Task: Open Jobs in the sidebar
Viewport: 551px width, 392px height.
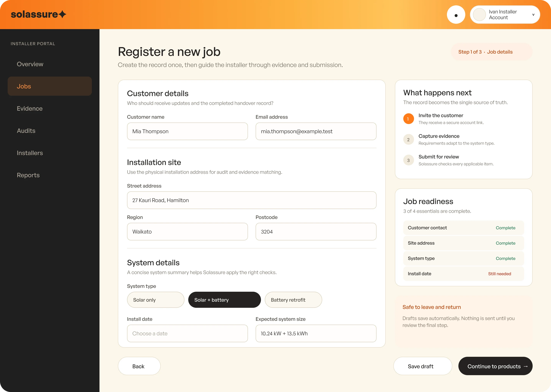Action: coord(50,86)
